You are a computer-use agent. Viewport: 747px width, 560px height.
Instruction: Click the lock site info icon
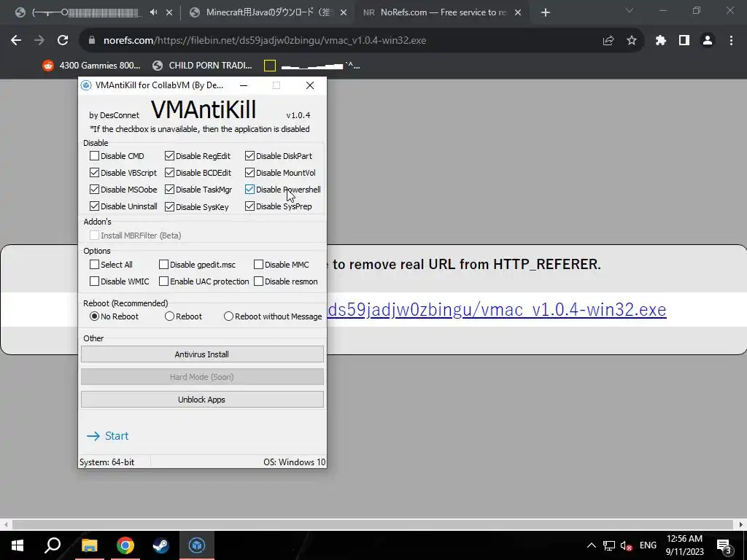tap(92, 41)
